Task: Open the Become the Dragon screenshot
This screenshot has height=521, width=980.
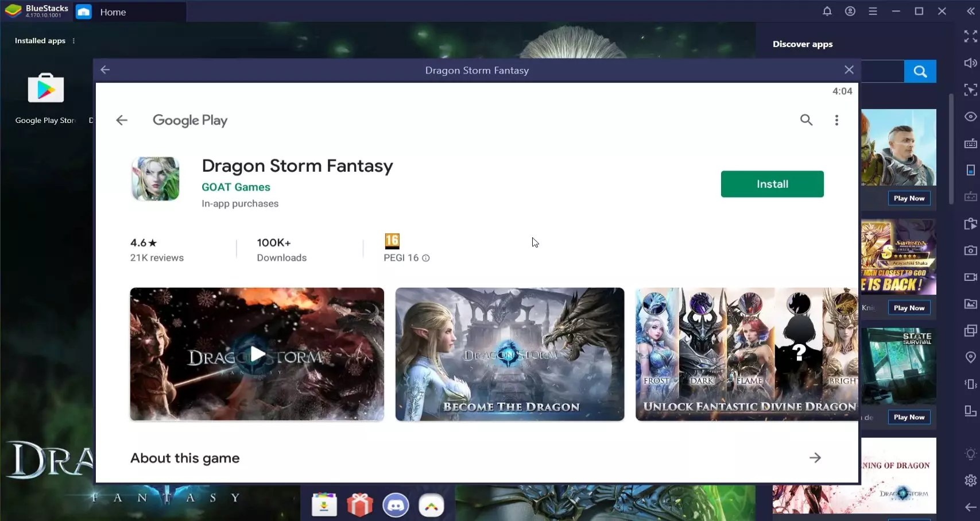Action: 509,354
